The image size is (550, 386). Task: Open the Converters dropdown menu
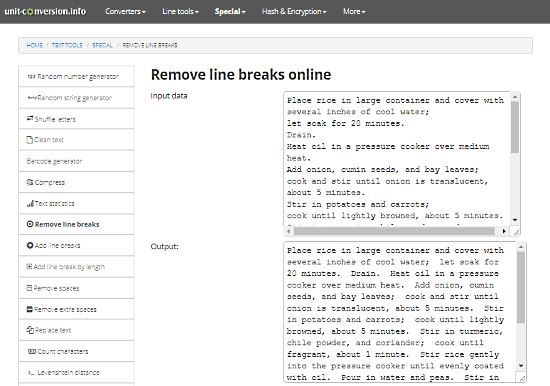126,12
